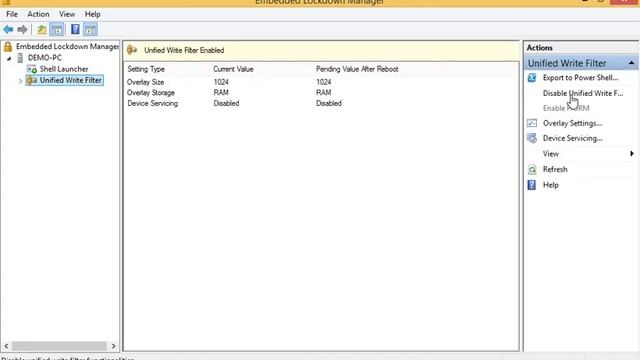Click the green Refresh icon
Screen dimensions: 640x360
point(532,169)
